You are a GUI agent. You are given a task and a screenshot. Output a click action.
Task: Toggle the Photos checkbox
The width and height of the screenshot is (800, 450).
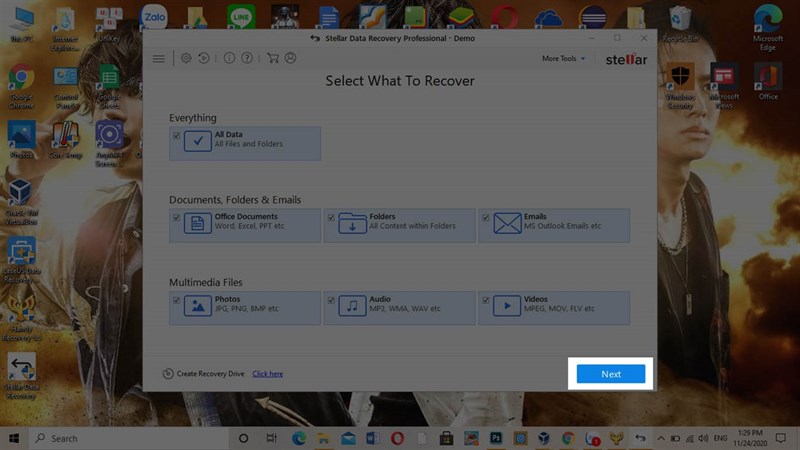point(177,301)
